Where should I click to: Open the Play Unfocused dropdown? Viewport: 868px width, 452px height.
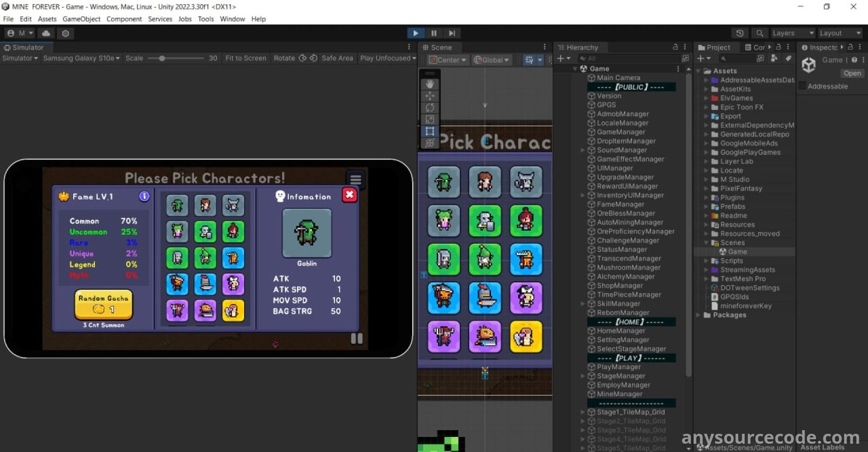(x=388, y=58)
